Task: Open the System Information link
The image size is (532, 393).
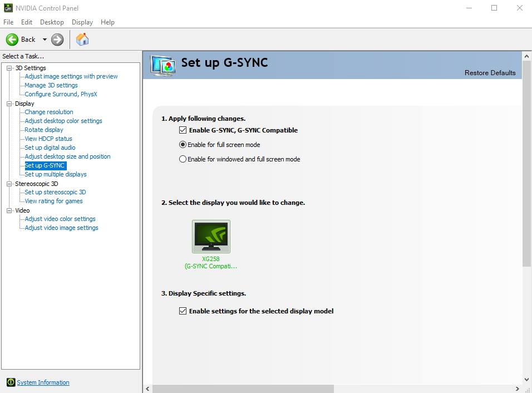Action: pos(43,382)
